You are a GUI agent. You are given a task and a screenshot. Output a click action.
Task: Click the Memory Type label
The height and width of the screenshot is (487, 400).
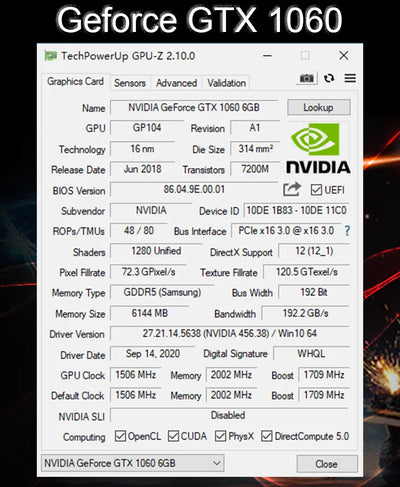[79, 293]
